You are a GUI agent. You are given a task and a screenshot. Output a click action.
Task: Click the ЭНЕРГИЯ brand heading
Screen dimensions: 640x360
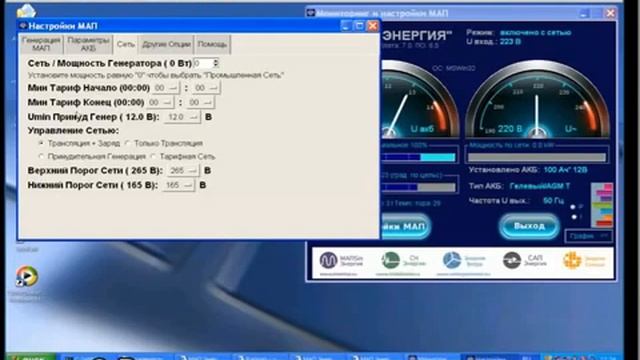tap(417, 36)
